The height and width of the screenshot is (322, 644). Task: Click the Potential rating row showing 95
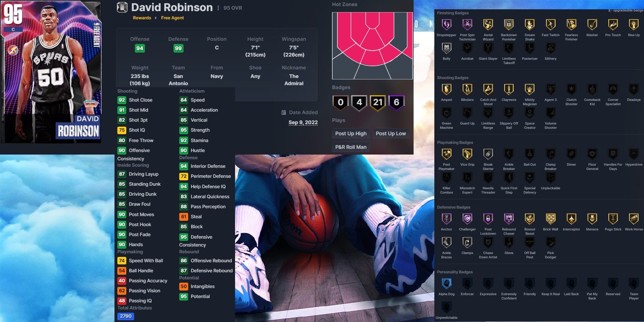pos(195,297)
